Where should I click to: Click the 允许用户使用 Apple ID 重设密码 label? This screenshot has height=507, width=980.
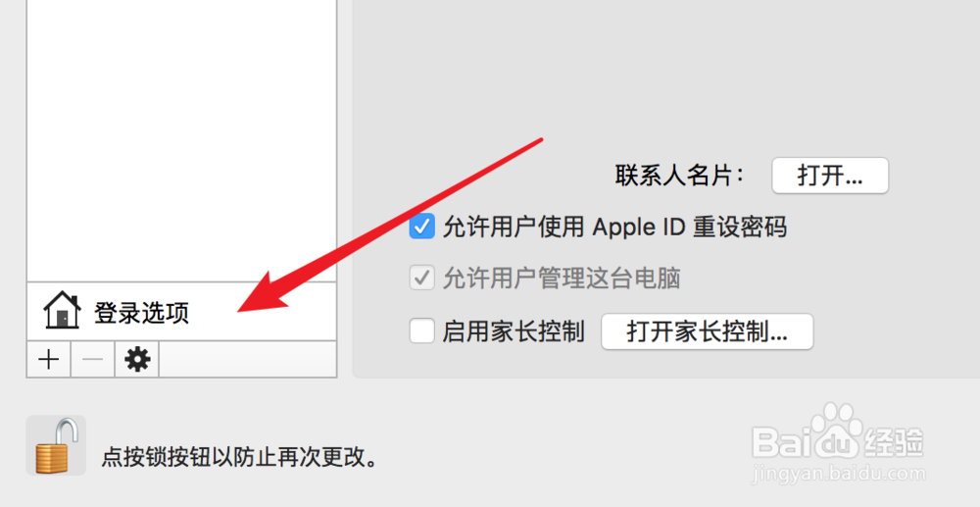(x=614, y=227)
